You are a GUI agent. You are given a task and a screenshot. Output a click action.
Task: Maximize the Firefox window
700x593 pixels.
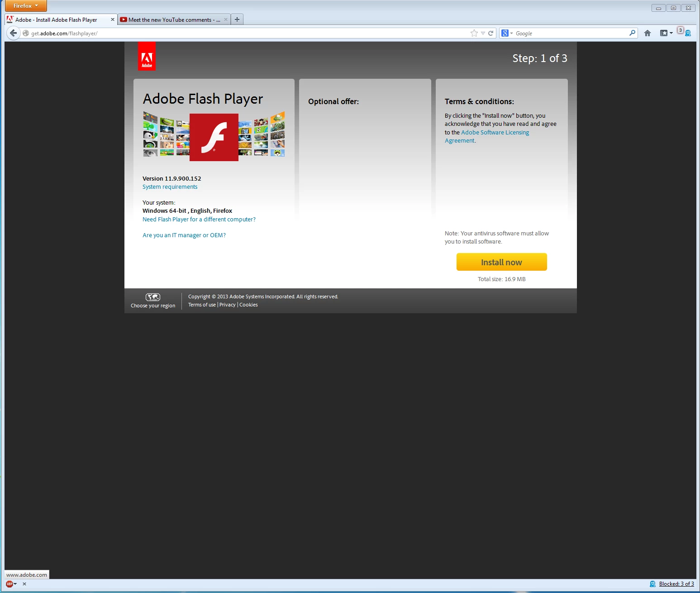coord(673,8)
